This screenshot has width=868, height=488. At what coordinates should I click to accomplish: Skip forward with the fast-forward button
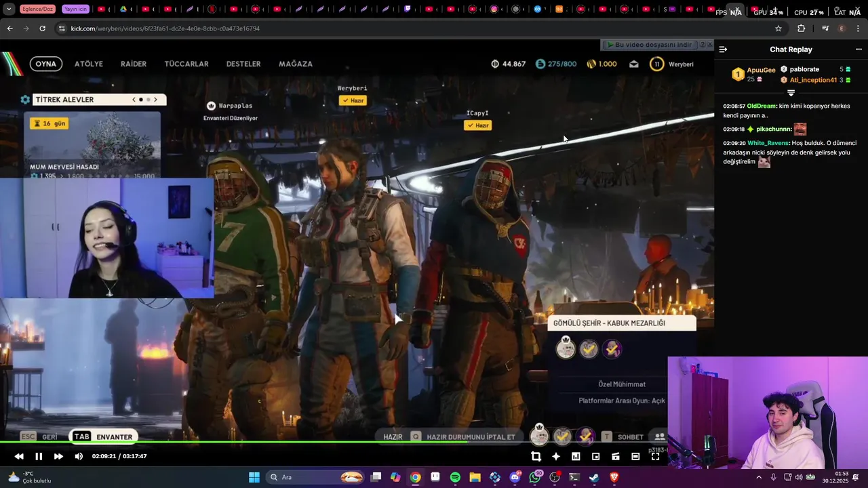[58, 456]
